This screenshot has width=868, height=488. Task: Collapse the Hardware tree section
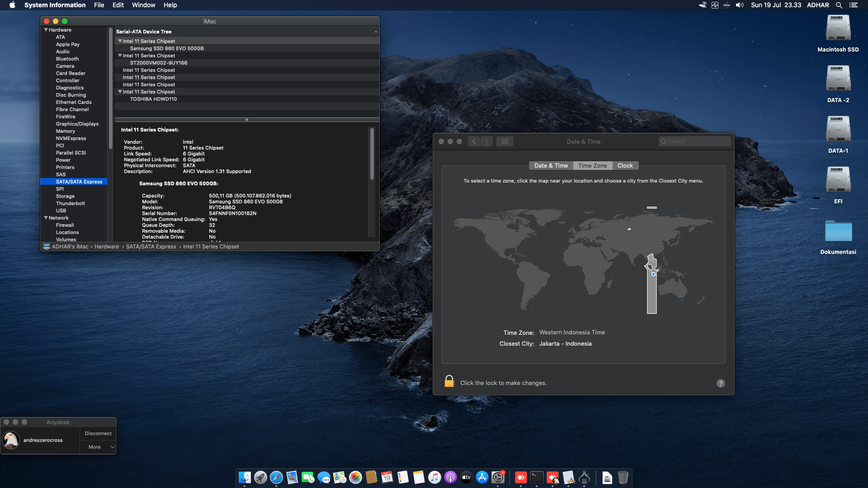pyautogui.click(x=46, y=30)
